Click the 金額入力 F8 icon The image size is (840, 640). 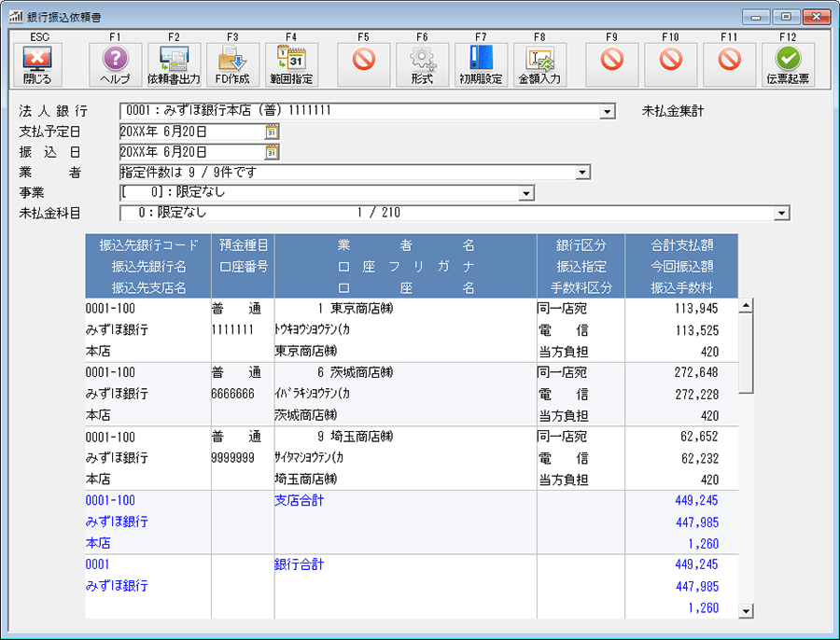tap(539, 64)
